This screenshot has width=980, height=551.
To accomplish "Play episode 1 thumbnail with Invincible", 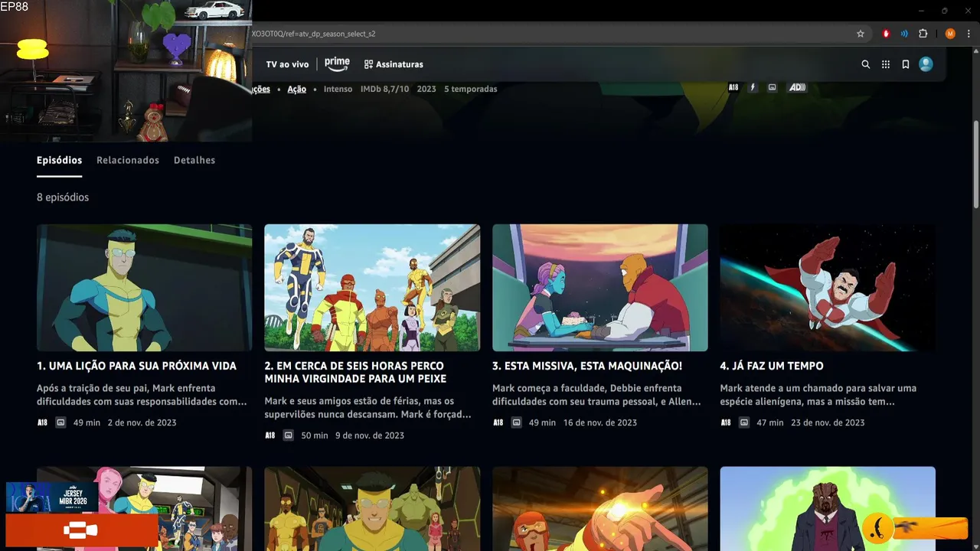I will (x=144, y=288).
